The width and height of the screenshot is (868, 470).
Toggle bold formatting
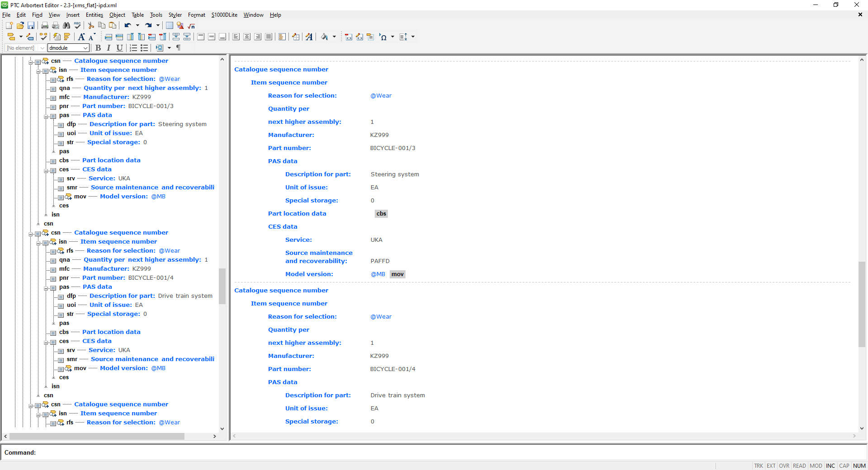(99, 48)
